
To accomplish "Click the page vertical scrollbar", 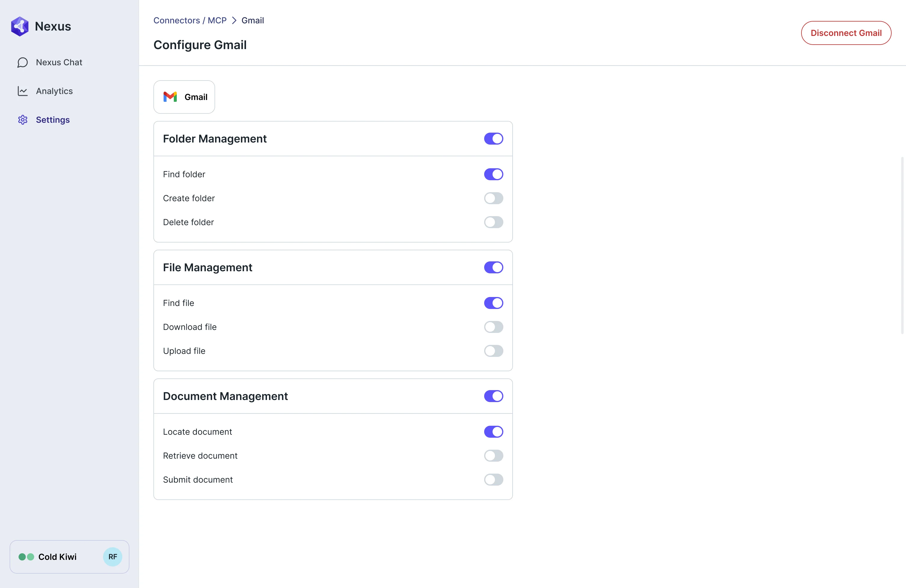I will pyautogui.click(x=902, y=245).
